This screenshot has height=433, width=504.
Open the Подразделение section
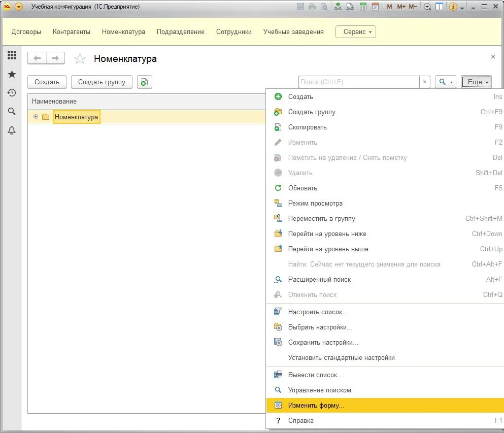(181, 32)
